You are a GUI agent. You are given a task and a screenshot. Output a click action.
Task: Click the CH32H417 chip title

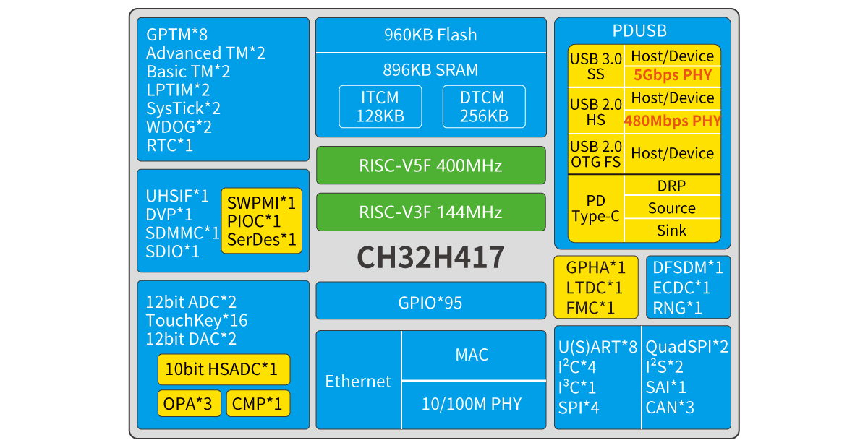click(430, 257)
